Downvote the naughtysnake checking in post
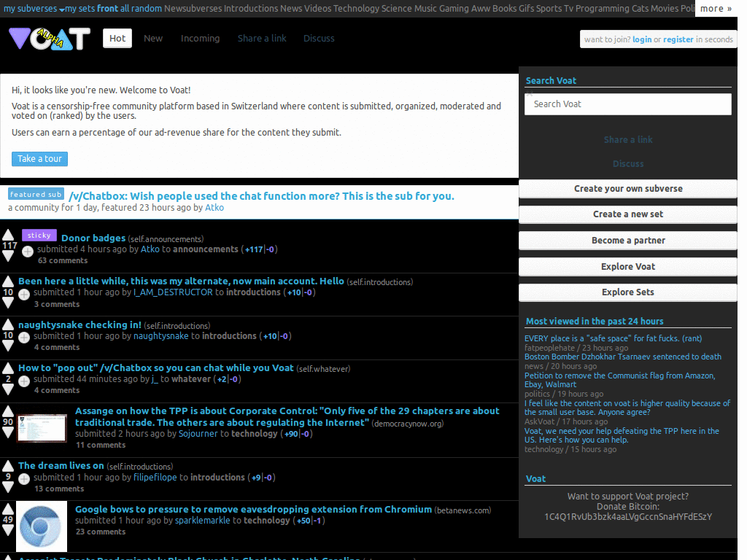The image size is (747, 560). coord(7,345)
